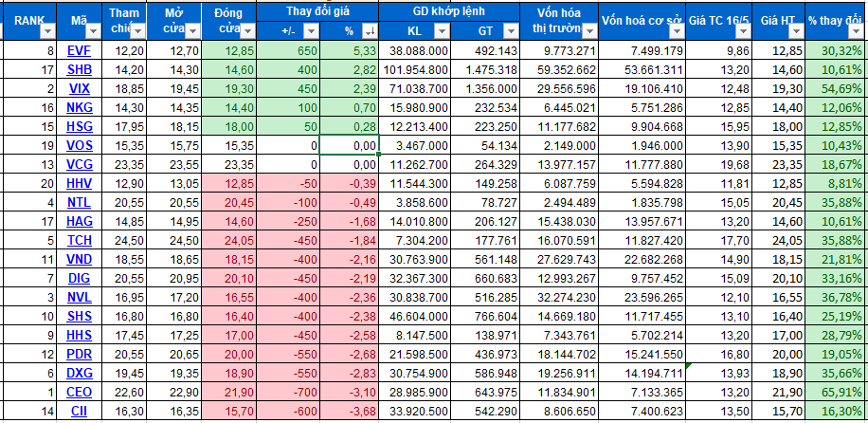This screenshot has width=868, height=423.
Task: Select the GD khớp lệnh header cell
Action: click(449, 11)
